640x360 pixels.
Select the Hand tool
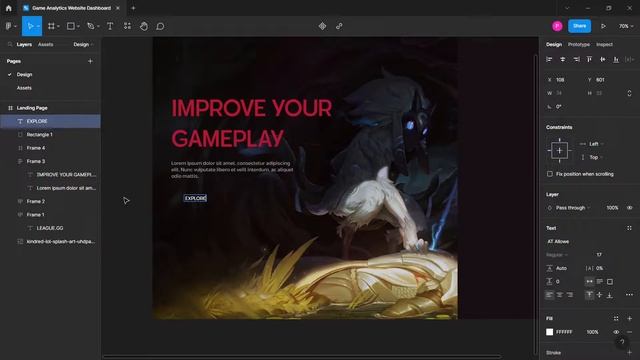click(x=144, y=26)
